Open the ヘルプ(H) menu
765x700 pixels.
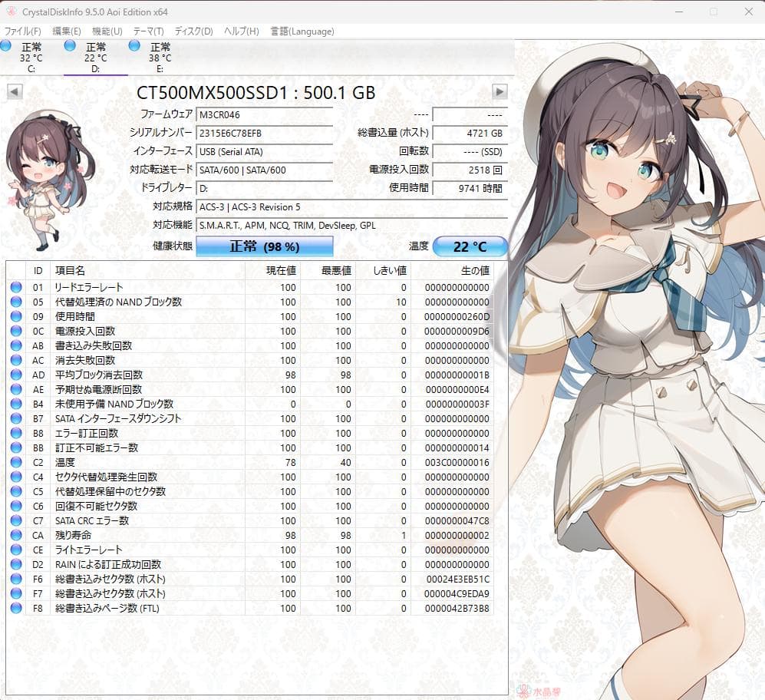click(x=241, y=31)
